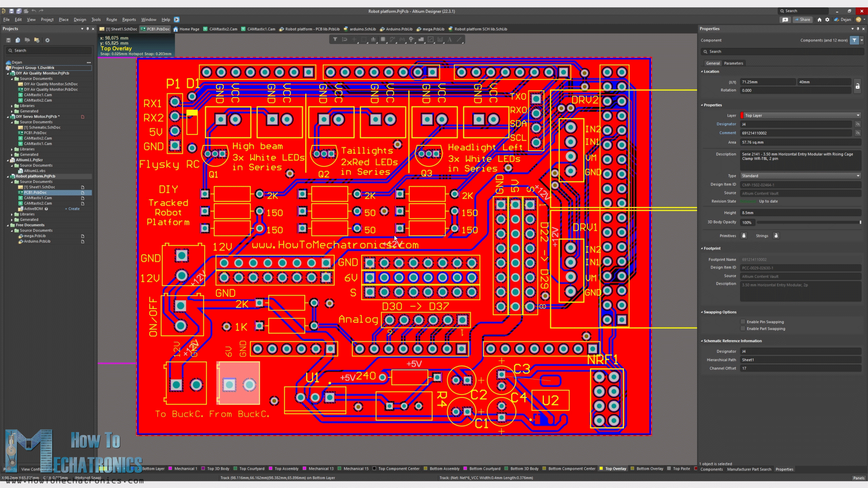Select the Place Via tool
The height and width of the screenshot is (488, 868).
411,39
